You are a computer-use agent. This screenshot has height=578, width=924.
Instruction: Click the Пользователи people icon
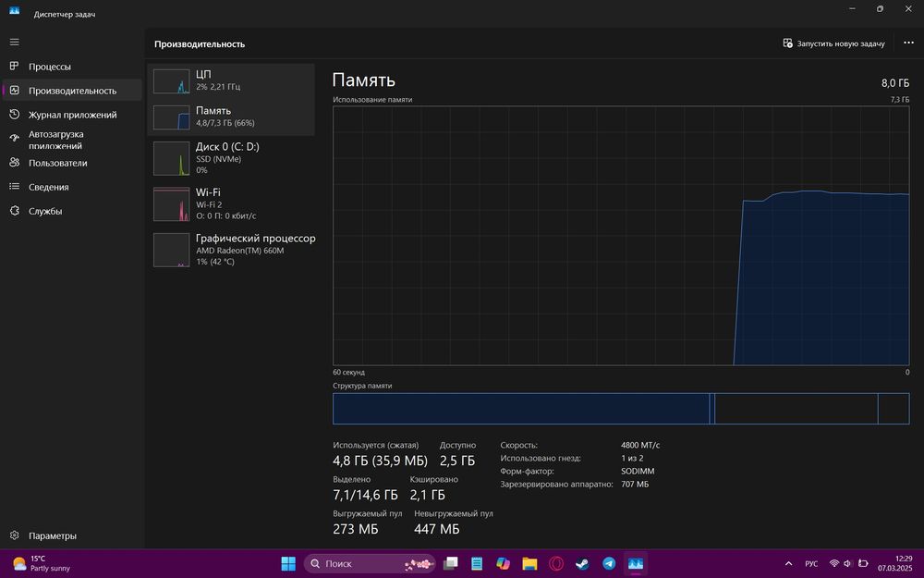coord(15,162)
